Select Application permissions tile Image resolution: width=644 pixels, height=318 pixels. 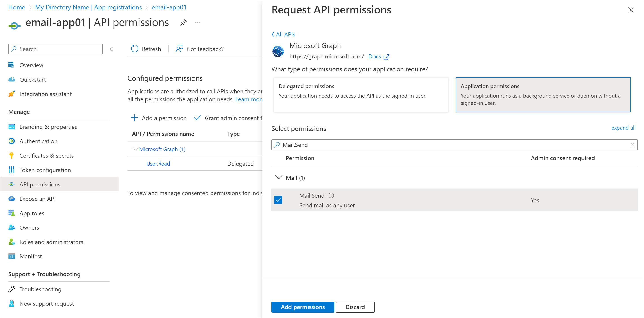pos(543,94)
